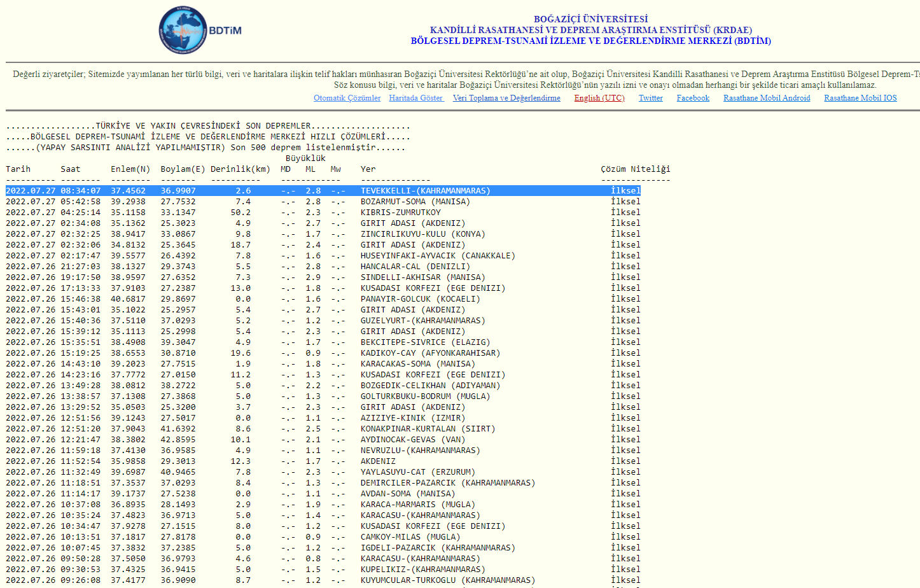920x588 pixels.
Task: Click latitude value 38.9417
Action: [129, 234]
